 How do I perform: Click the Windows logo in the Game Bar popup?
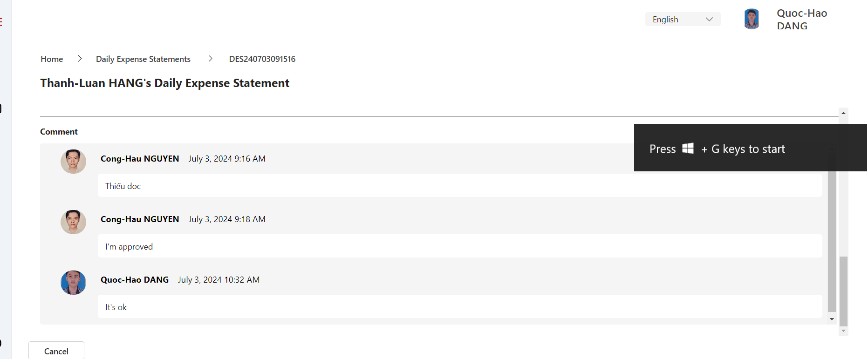coord(688,149)
